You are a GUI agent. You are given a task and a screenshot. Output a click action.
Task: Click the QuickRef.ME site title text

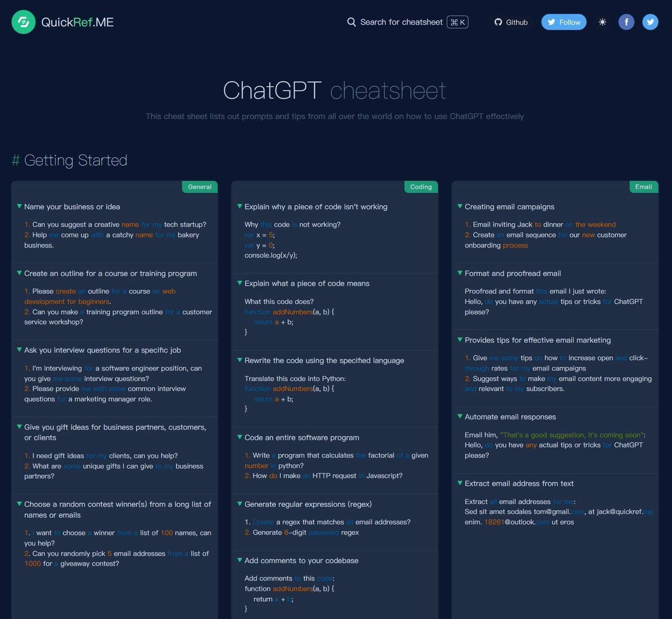tap(77, 22)
